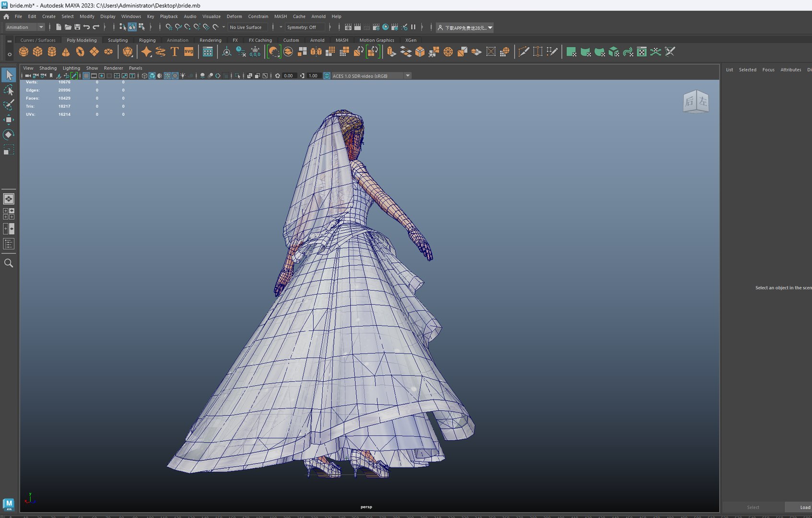Toggle textured display in viewport toolbar

(175, 76)
